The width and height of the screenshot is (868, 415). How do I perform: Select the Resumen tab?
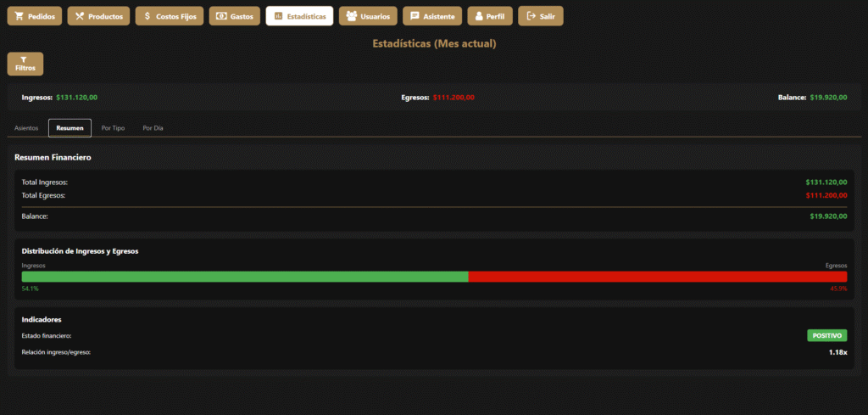[x=70, y=128]
